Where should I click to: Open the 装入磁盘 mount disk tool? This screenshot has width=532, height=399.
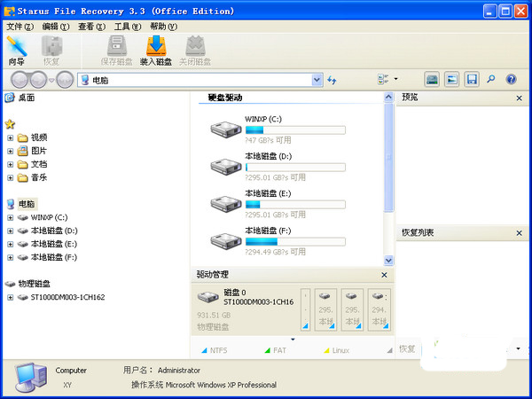(x=156, y=51)
